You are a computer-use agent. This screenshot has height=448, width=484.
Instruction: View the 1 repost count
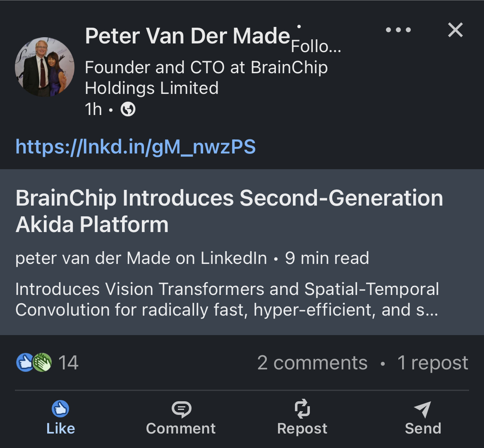433,362
